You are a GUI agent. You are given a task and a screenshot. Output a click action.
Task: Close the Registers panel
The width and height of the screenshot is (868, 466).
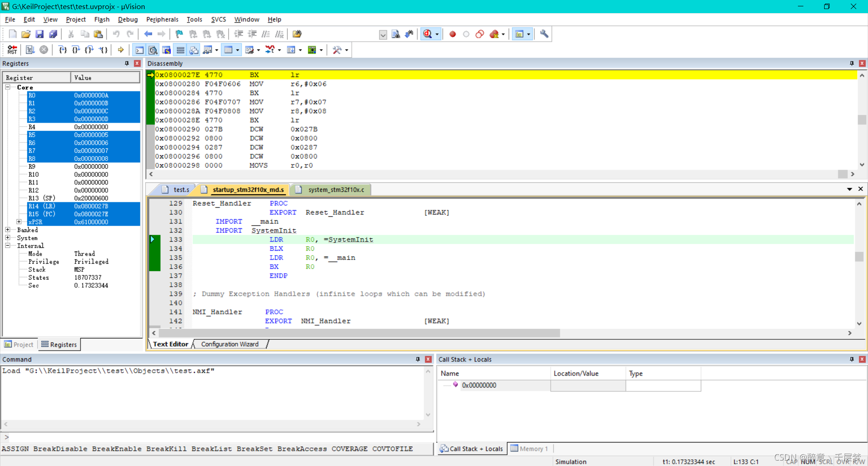tap(137, 63)
